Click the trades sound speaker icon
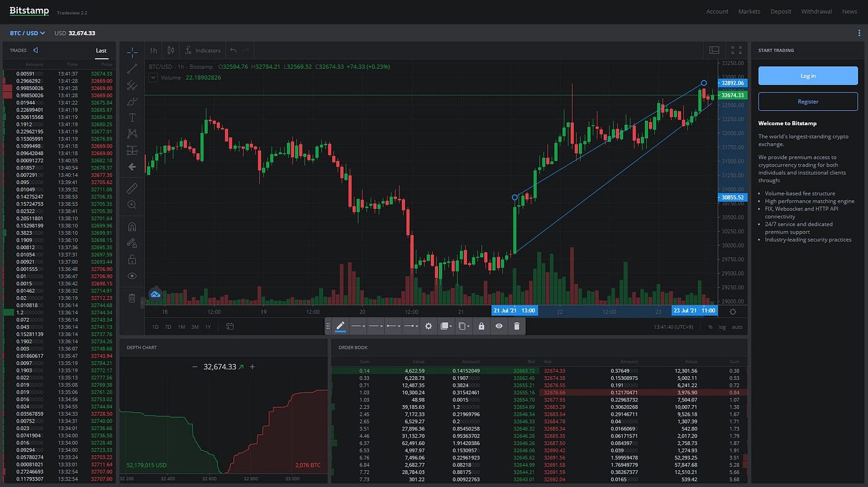Screen dimensions: 868x487 tap(36, 50)
